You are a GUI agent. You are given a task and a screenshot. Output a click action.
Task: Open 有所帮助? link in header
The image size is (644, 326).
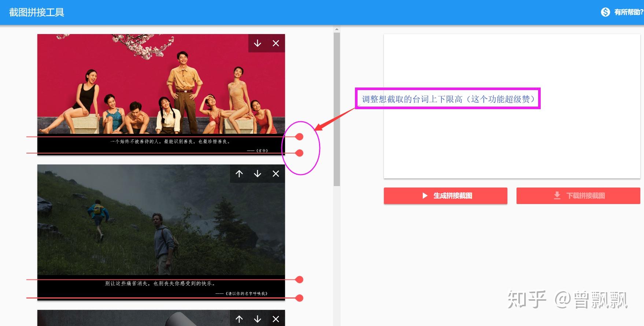coord(629,12)
